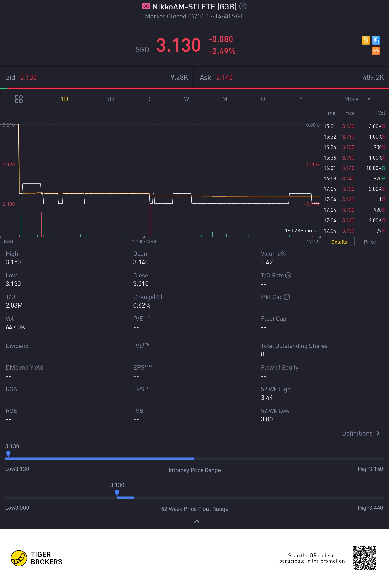Image resolution: width=389 pixels, height=588 pixels.
Task: Click the Intraday Price Range marker
Action: [8, 454]
